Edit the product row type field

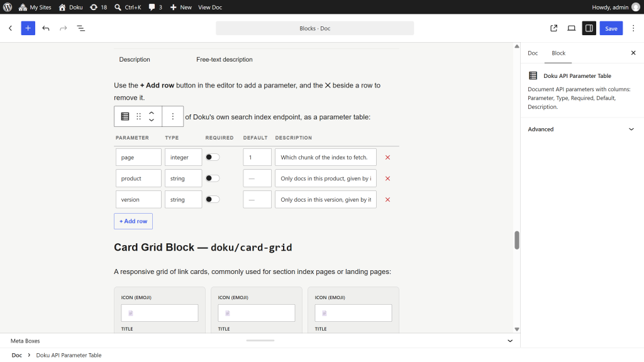pyautogui.click(x=183, y=178)
